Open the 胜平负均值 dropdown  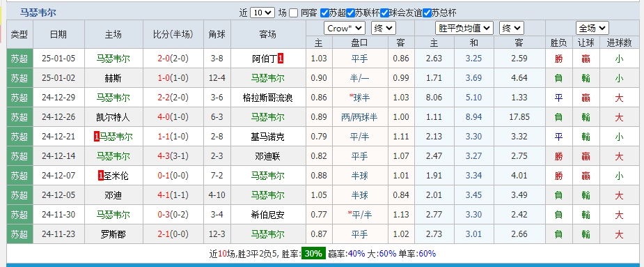(464, 29)
